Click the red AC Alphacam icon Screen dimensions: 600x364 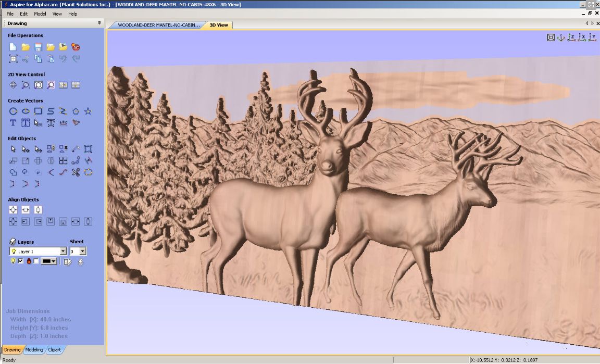[x=76, y=47]
